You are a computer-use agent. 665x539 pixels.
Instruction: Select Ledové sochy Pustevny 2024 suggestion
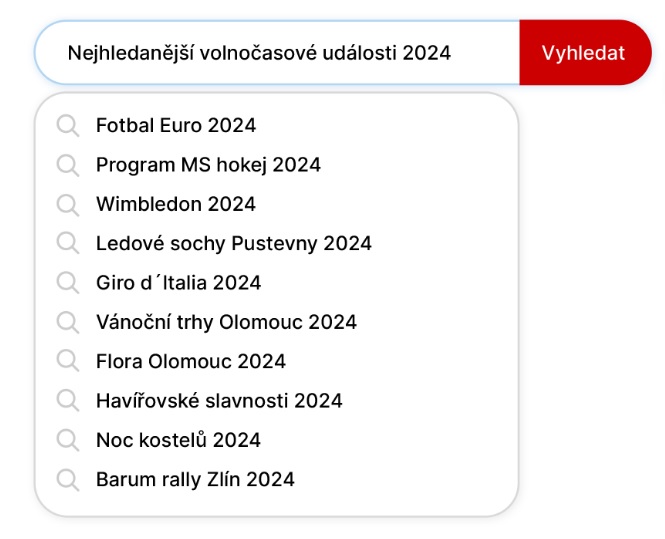point(277,243)
